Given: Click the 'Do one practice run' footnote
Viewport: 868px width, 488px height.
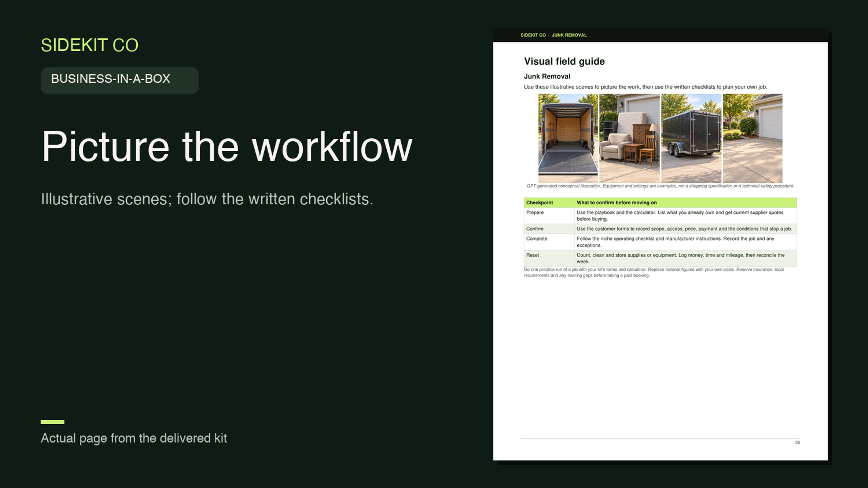Looking at the screenshot, I should [x=654, y=272].
